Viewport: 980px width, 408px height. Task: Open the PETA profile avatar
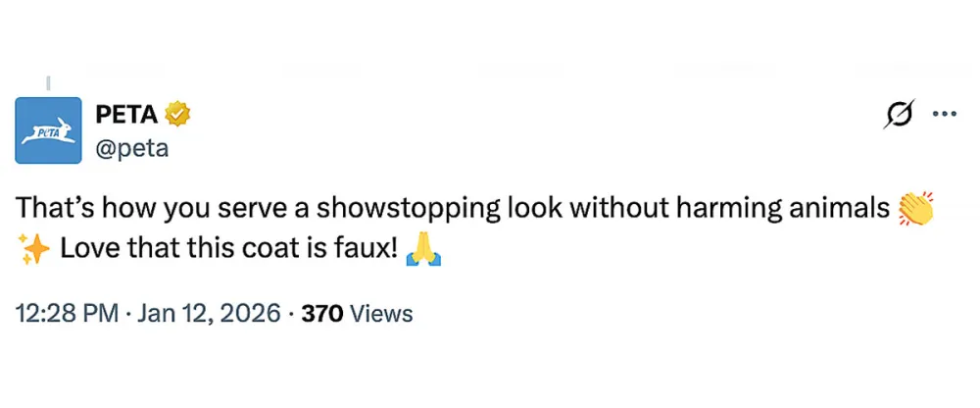pyautogui.click(x=48, y=131)
